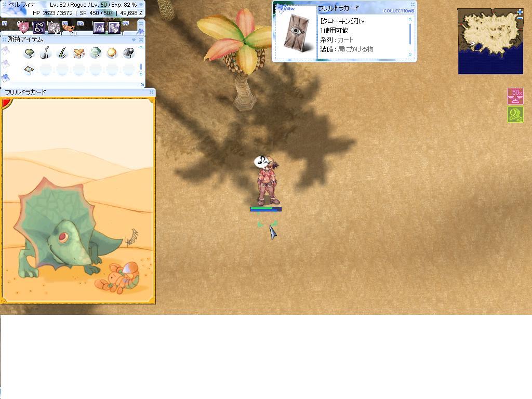
Task: Open the second inventory category tab
Action: tap(5, 64)
